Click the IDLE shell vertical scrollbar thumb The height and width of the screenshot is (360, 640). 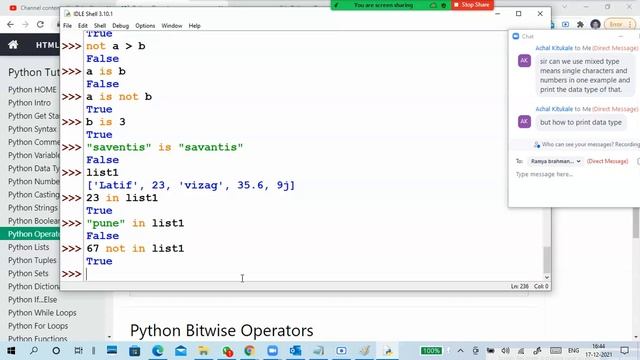click(x=547, y=259)
